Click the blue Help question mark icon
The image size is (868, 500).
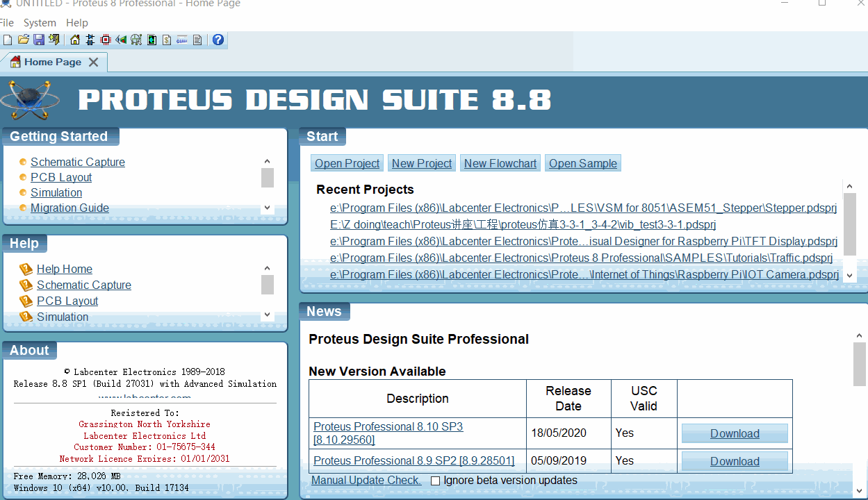click(218, 40)
